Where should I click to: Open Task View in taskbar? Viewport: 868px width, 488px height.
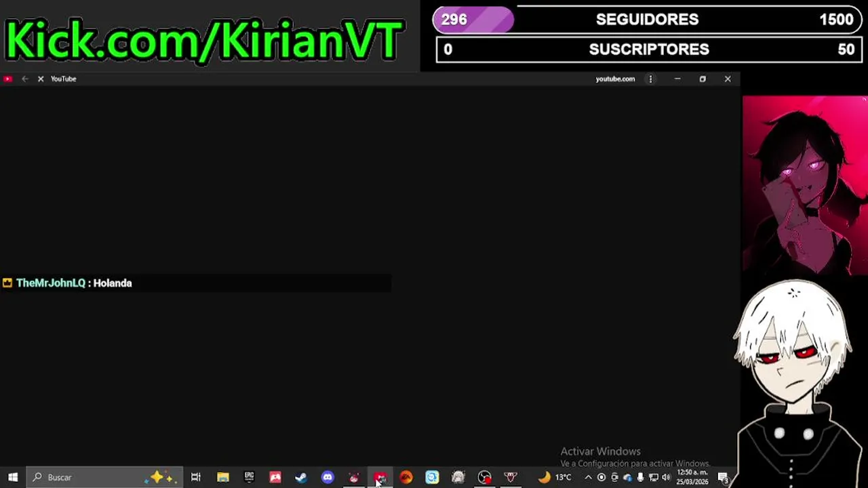pos(195,477)
